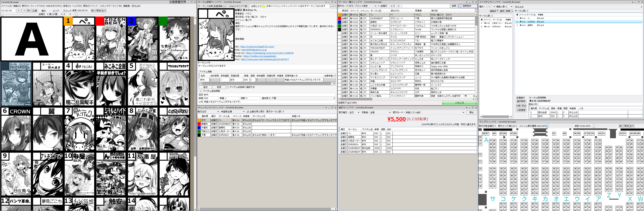The width and height of the screenshot is (644, 211).
Task: Click 分割管理 button
Action: (x=521, y=110)
